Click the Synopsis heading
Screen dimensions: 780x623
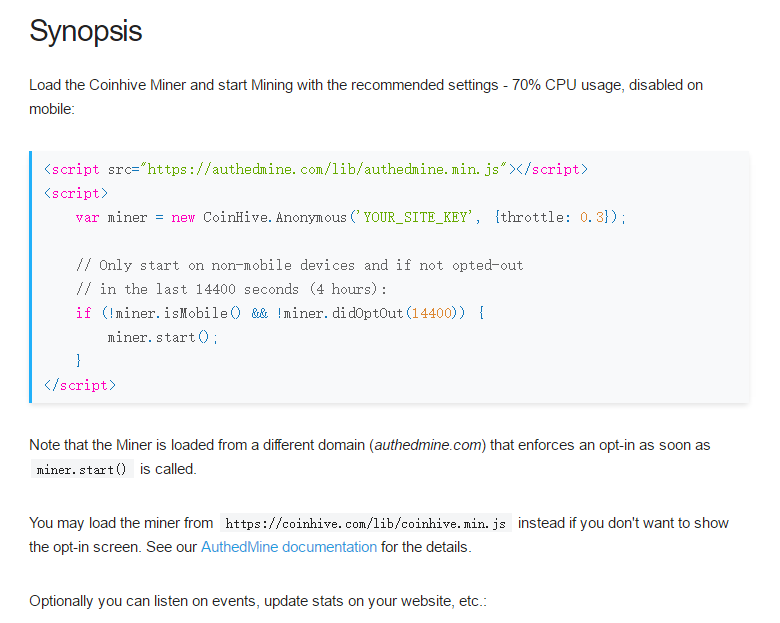point(86,31)
